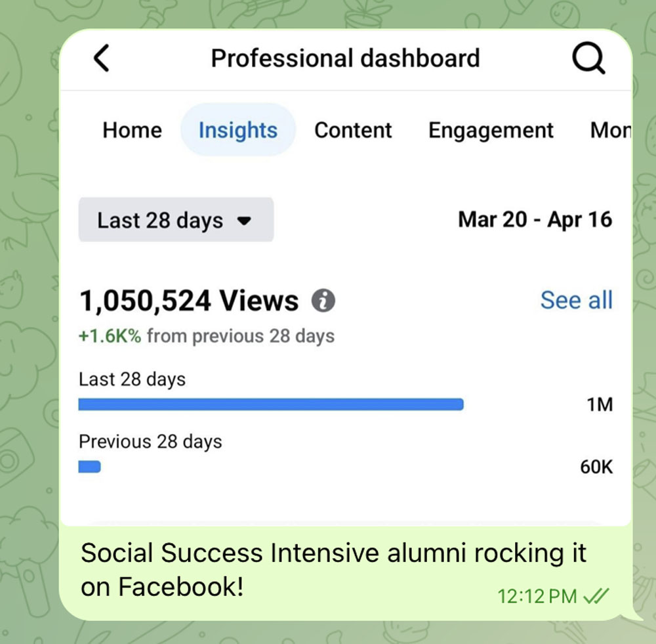Click the +1.6K% growth percentage text
Image resolution: width=656 pixels, height=644 pixels.
tap(110, 336)
